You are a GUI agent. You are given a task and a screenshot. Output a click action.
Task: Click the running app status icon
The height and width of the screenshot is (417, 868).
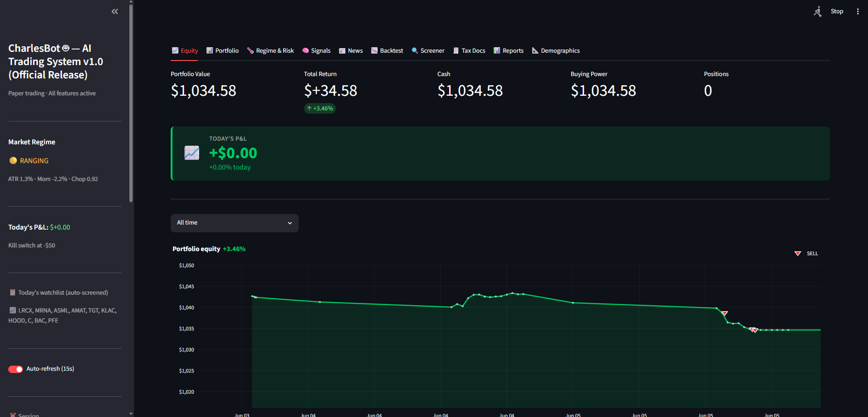[818, 11]
